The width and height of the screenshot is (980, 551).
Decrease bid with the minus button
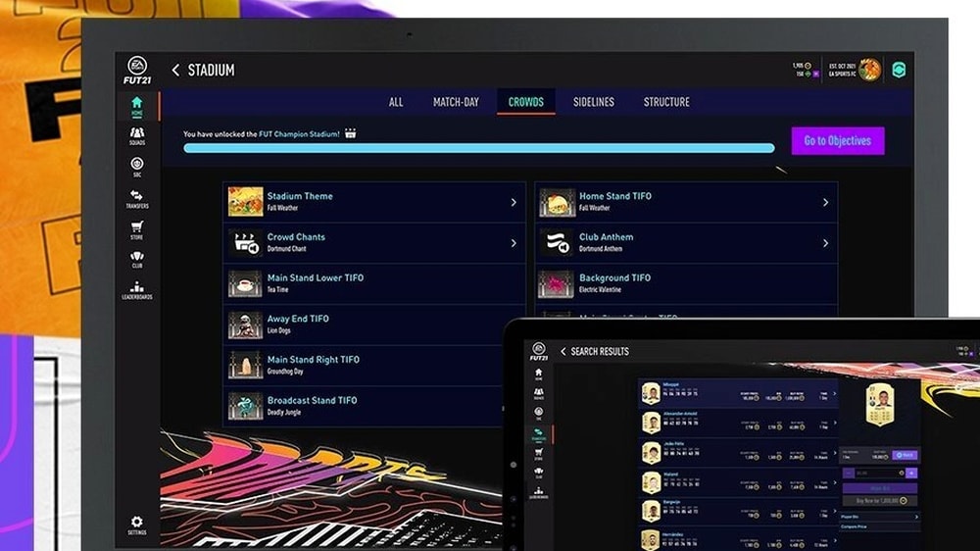coord(849,473)
